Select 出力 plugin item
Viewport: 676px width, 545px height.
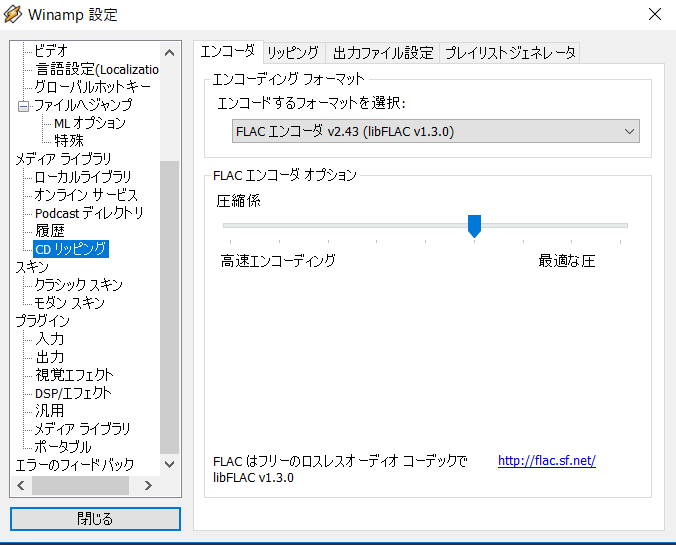click(50, 357)
